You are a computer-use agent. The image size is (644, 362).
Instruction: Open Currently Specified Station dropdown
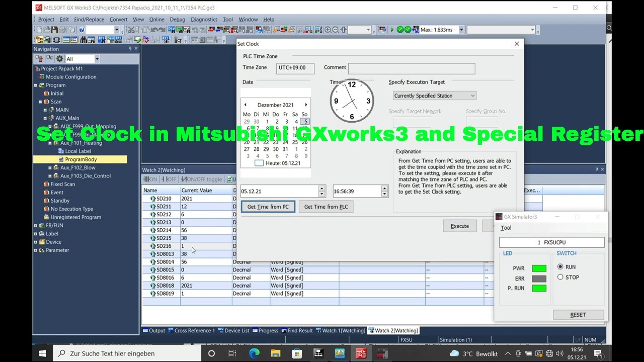click(435, 96)
